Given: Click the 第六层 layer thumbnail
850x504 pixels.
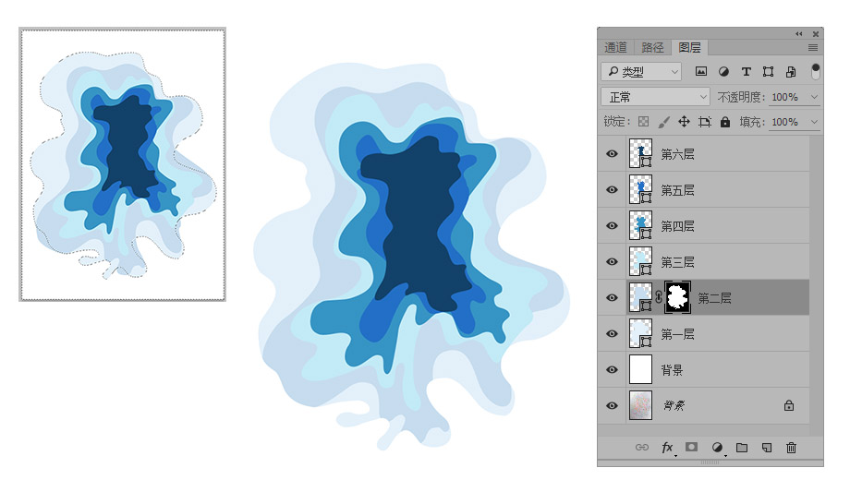Looking at the screenshot, I should 641,153.
